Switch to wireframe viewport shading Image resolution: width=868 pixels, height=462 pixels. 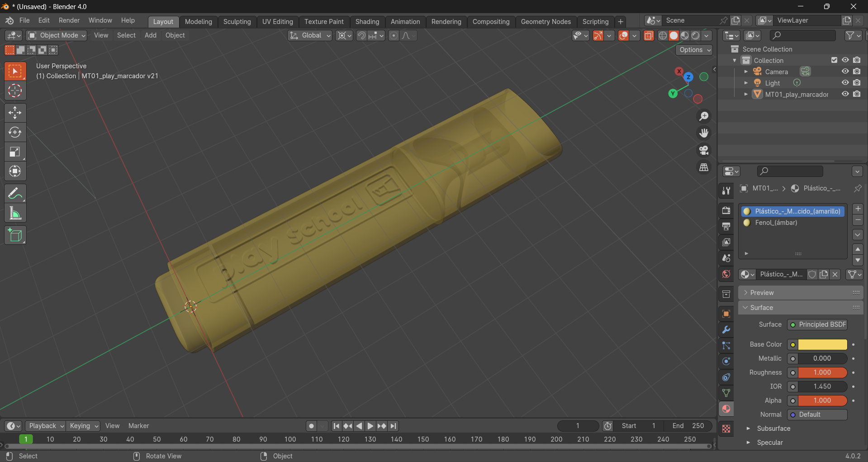point(663,36)
